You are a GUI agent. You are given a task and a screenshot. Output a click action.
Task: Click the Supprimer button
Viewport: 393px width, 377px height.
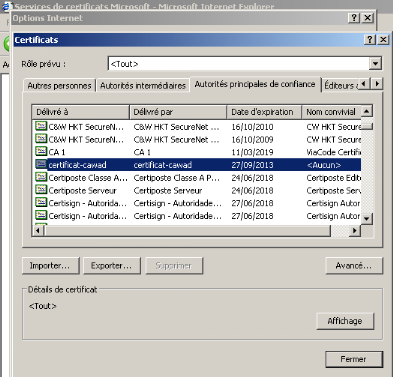click(174, 266)
